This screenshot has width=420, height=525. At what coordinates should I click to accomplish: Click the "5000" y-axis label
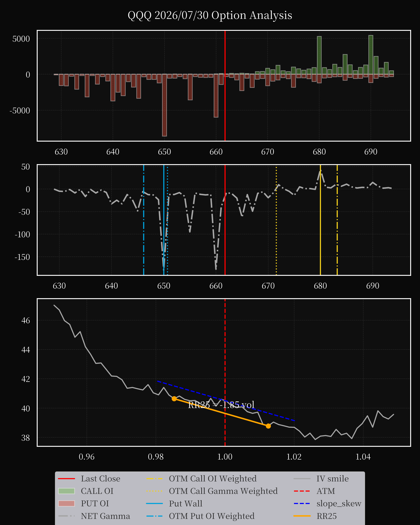tap(21, 39)
